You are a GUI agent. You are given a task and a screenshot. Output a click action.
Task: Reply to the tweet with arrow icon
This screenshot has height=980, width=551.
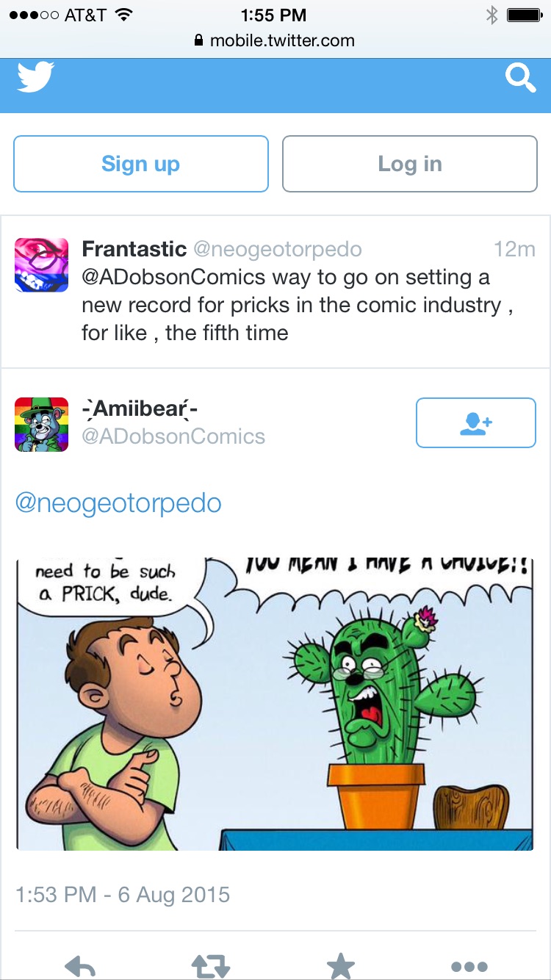pyautogui.click(x=80, y=966)
